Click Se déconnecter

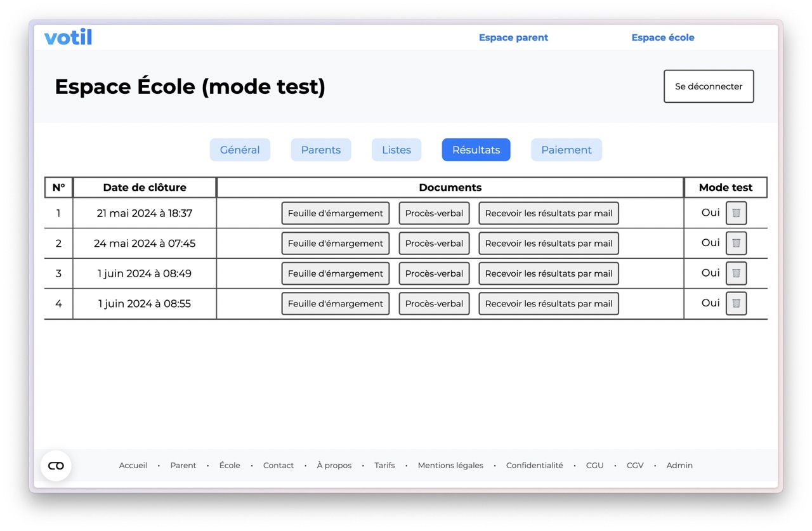click(708, 86)
